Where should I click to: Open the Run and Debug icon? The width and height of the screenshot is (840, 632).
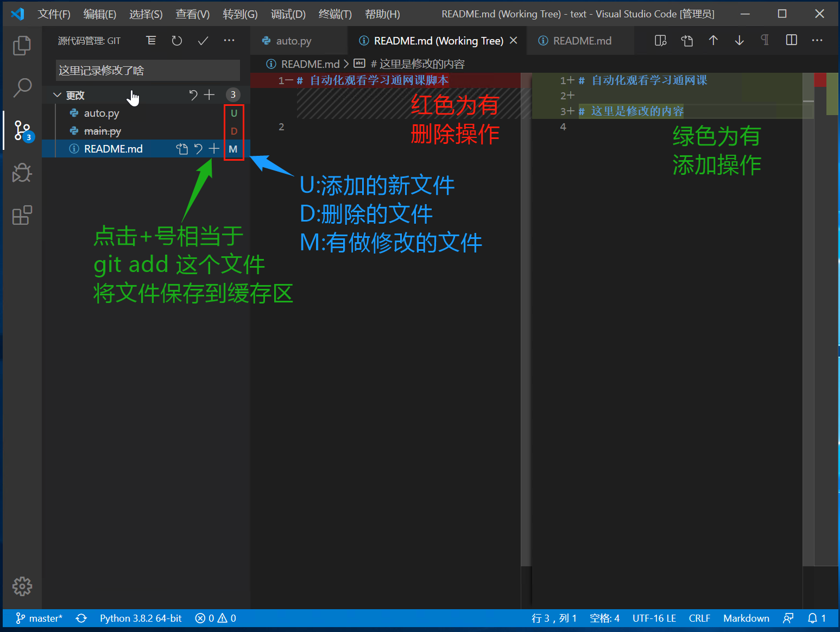pyautogui.click(x=22, y=173)
